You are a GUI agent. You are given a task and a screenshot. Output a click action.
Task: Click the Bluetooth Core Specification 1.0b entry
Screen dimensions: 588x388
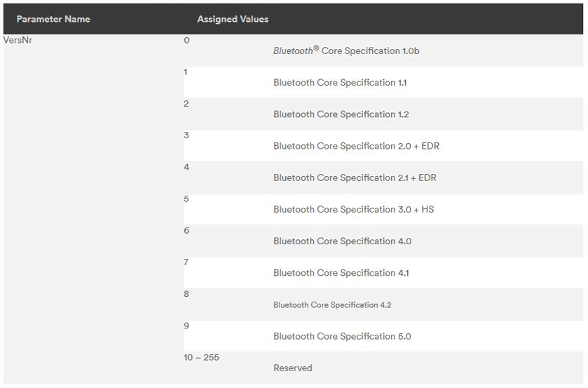(x=346, y=51)
